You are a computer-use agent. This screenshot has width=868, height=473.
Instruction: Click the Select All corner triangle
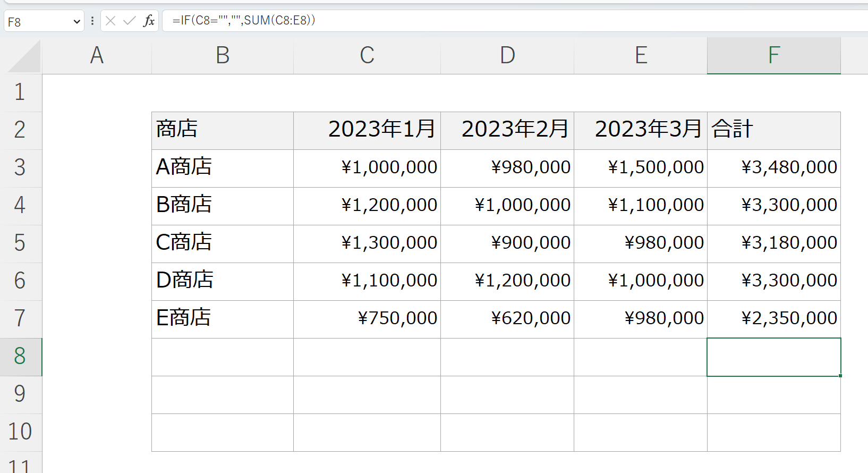pos(25,57)
